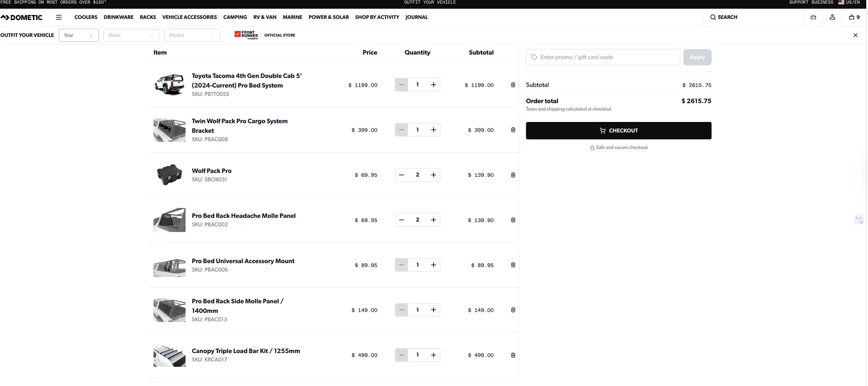Image resolution: width=868 pixels, height=386 pixels.
Task: Open the Drinkware menu
Action: [x=119, y=17]
